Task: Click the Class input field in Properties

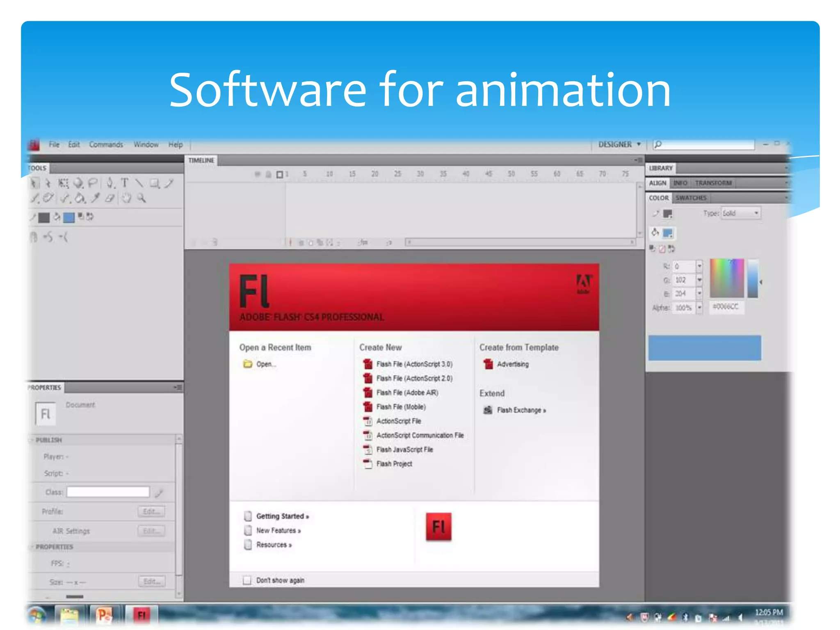Action: coord(108,492)
